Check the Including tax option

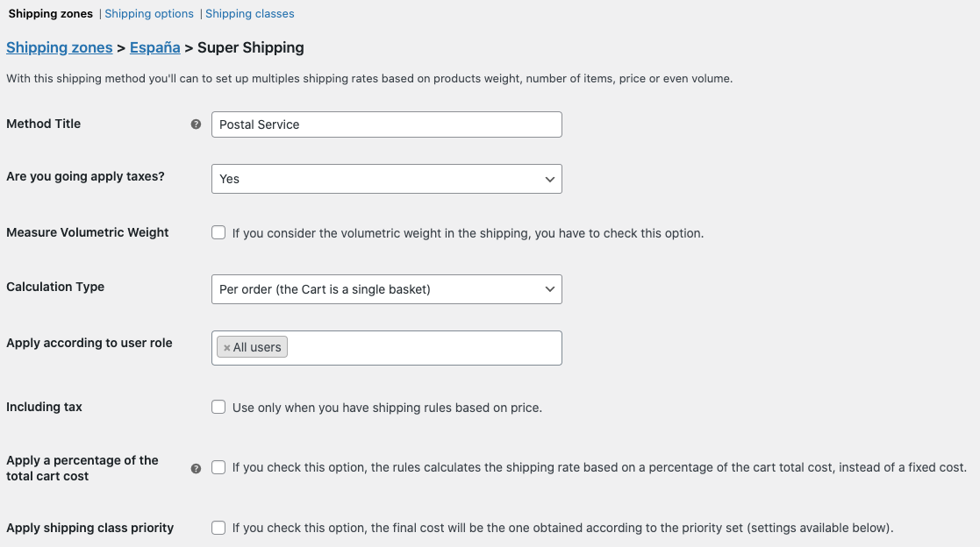pos(218,407)
